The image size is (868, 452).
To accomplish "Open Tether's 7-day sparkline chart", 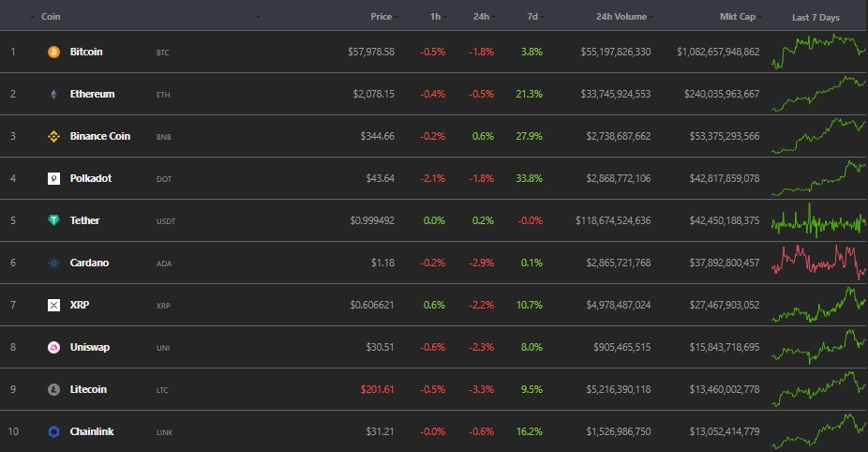I will 818,220.
